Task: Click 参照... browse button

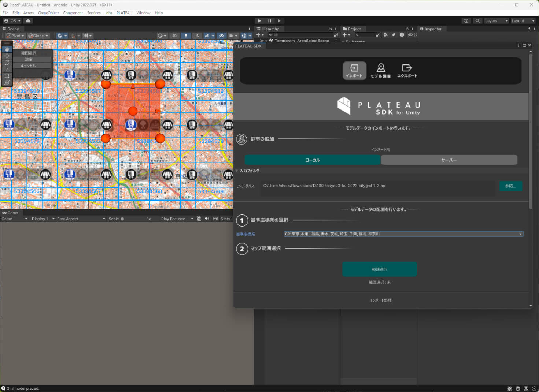Action: tap(510, 186)
